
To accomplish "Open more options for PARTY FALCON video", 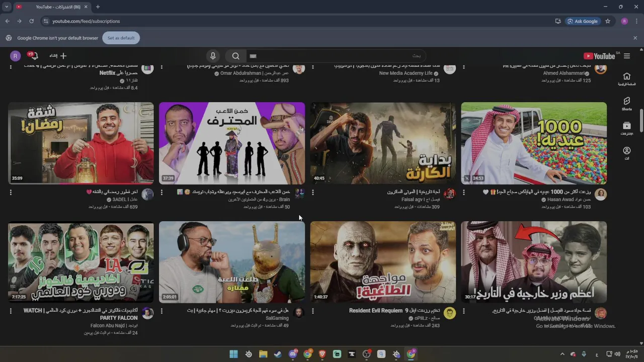I will pyautogui.click(x=11, y=311).
